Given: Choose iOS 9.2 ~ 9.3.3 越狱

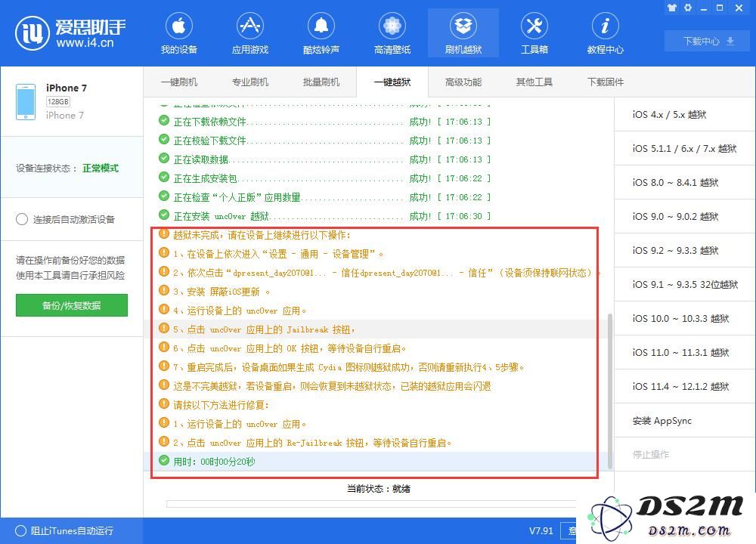Looking at the screenshot, I should pos(685,251).
